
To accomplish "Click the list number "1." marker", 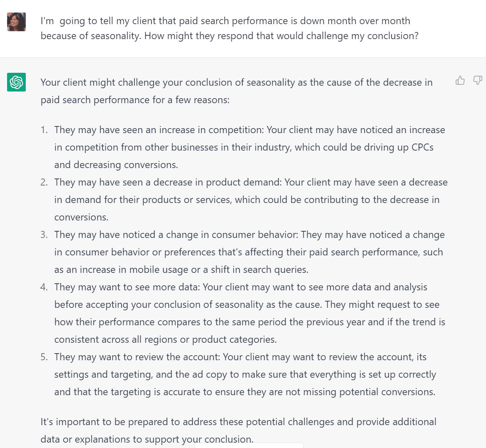I will (44, 130).
